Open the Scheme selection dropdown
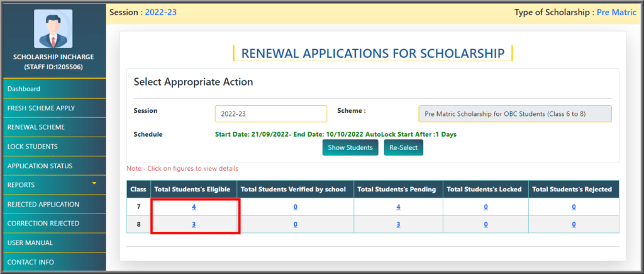The width and height of the screenshot is (644, 274). point(515,114)
